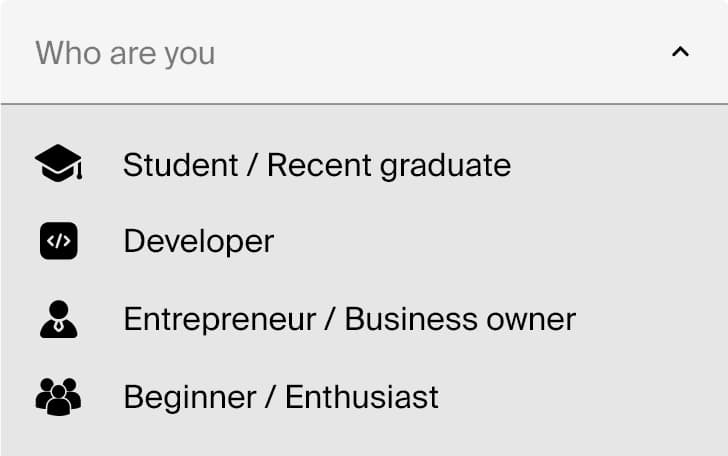Click the businessman with tie icon
Image resolution: width=728 pixels, height=456 pixels.
click(x=58, y=319)
